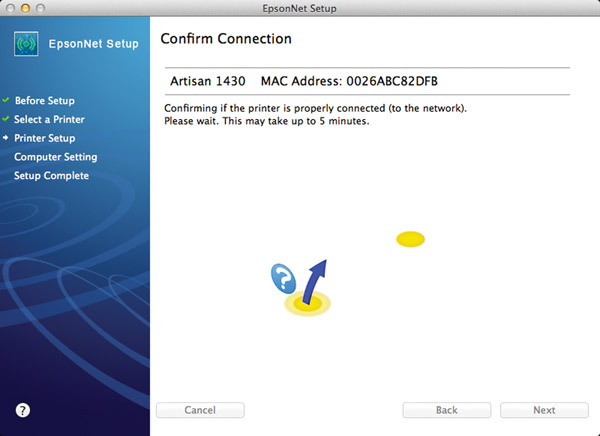
Task: Proceed with the Next button
Action: [544, 410]
